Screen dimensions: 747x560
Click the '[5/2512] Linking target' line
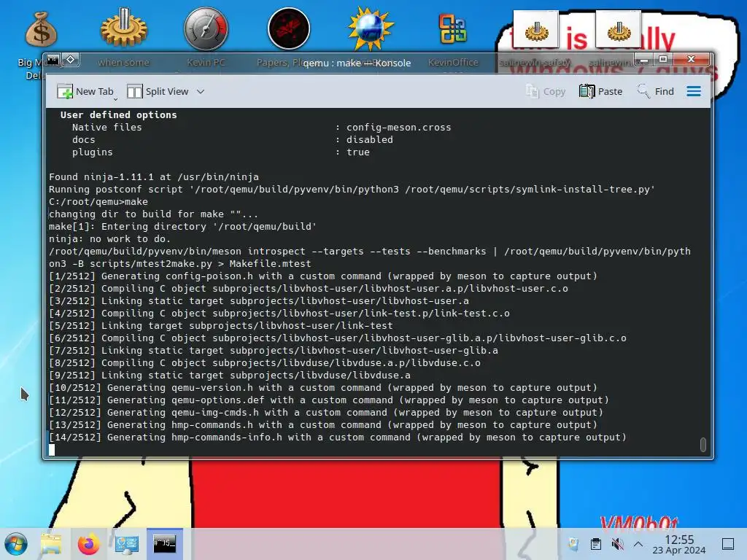tap(221, 326)
